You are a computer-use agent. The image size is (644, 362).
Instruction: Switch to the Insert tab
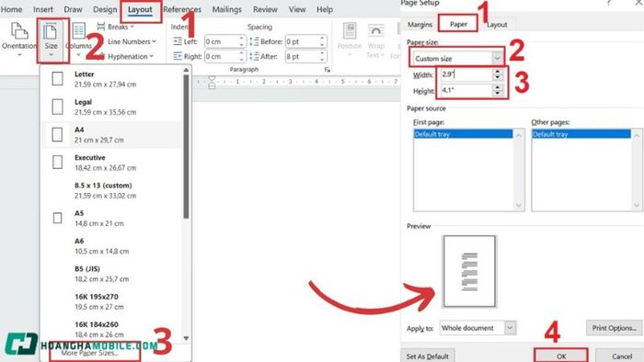(43, 9)
